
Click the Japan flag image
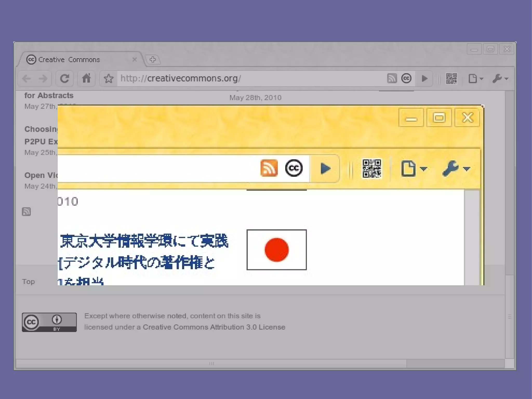coord(276,250)
